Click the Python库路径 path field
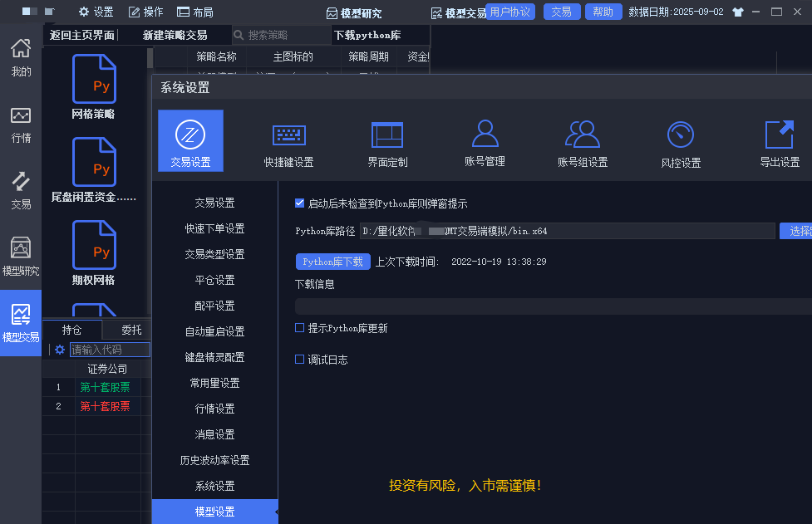The height and width of the screenshot is (524, 812). (x=567, y=231)
